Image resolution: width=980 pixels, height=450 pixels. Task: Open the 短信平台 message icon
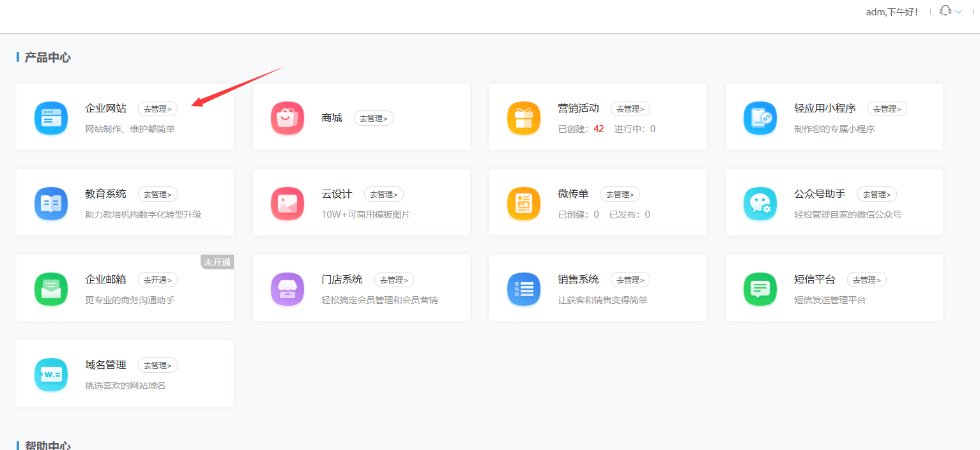pos(760,289)
